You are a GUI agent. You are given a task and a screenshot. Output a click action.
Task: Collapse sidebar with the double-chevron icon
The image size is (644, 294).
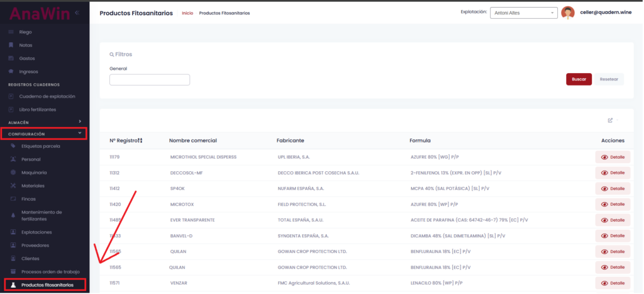[77, 13]
